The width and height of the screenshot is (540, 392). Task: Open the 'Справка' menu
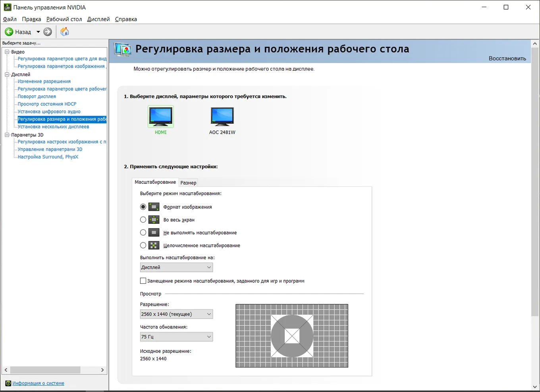click(x=126, y=19)
